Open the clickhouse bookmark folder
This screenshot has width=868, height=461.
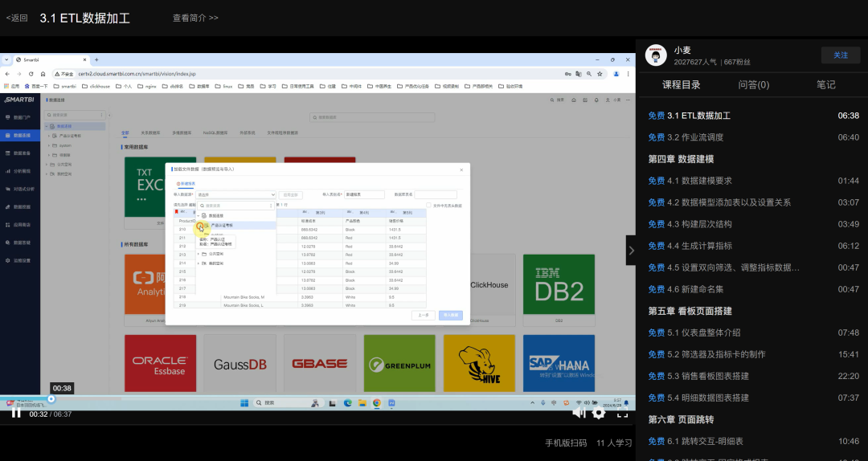(96, 86)
